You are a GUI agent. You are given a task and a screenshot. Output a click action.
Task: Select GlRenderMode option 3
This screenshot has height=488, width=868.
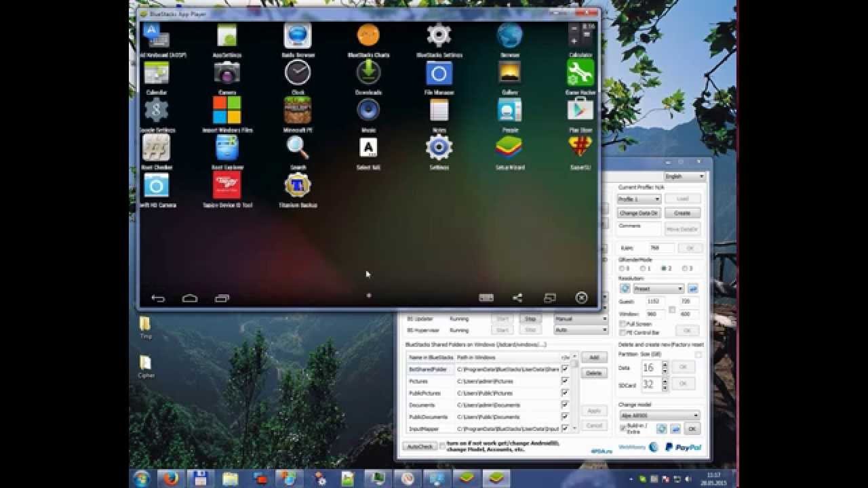point(684,268)
